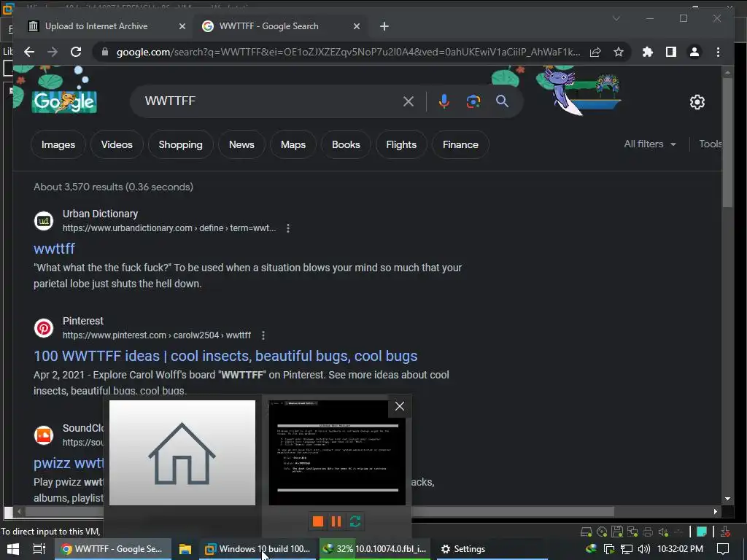Click the share page icon in address bar
Image resolution: width=747 pixels, height=560 pixels.
pyautogui.click(x=595, y=52)
